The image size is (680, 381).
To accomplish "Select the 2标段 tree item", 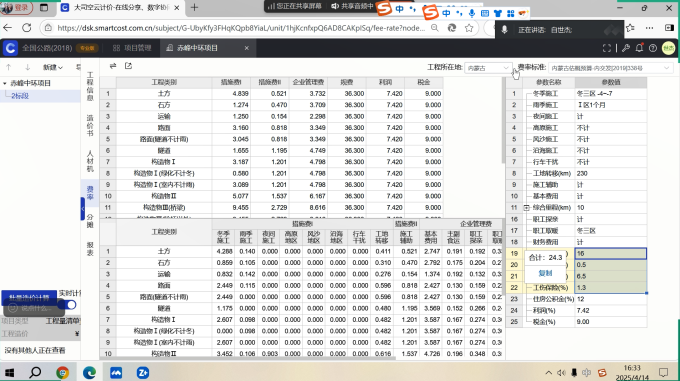I will [20, 96].
